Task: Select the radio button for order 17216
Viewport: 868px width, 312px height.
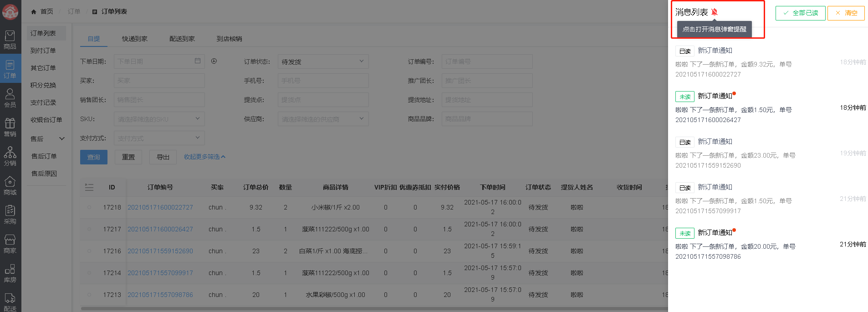Action: pos(89,251)
